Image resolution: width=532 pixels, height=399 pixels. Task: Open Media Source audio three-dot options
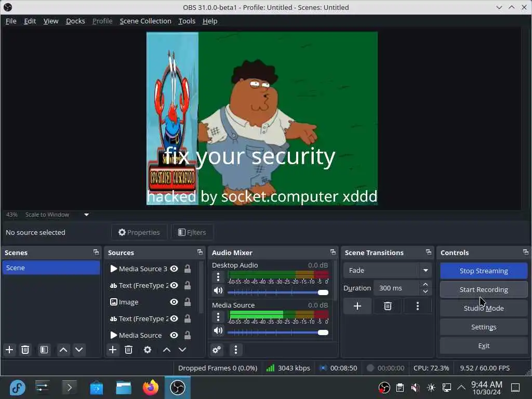[218, 317]
